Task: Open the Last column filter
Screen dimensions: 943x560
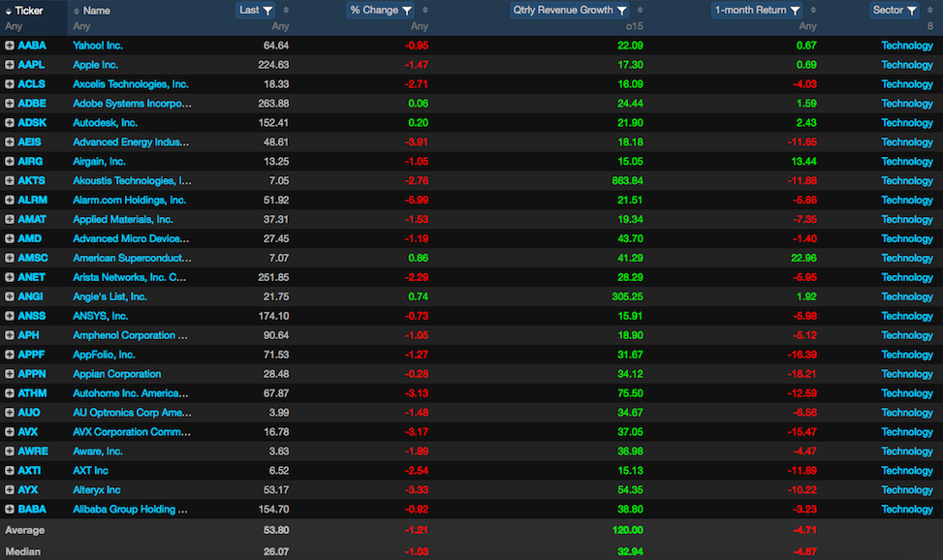Action: [268, 11]
